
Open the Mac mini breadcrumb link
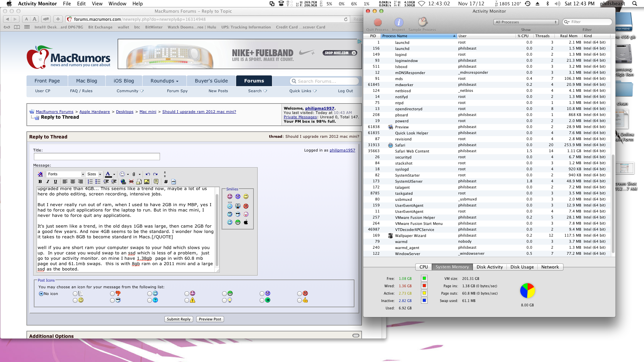(x=148, y=112)
